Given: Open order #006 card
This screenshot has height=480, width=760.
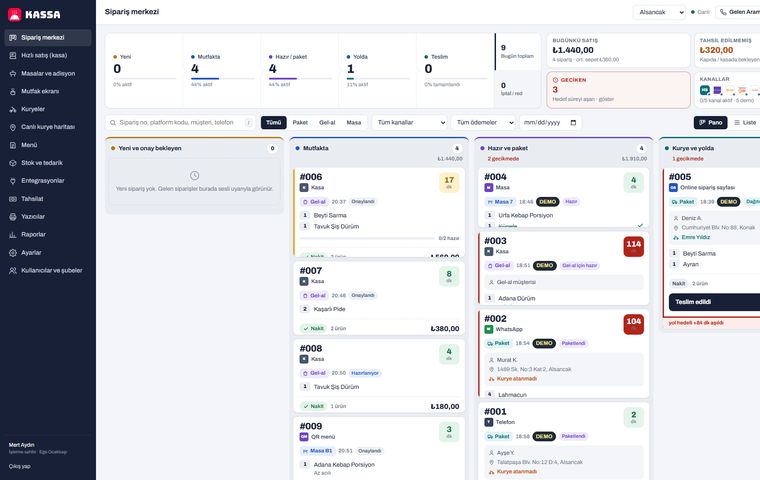Looking at the screenshot, I should [379, 212].
